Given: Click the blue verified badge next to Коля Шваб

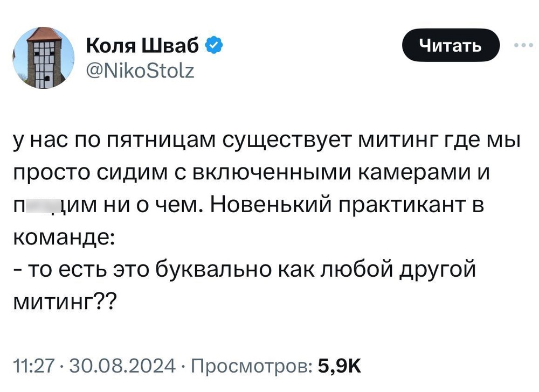Looking at the screenshot, I should coord(215,46).
